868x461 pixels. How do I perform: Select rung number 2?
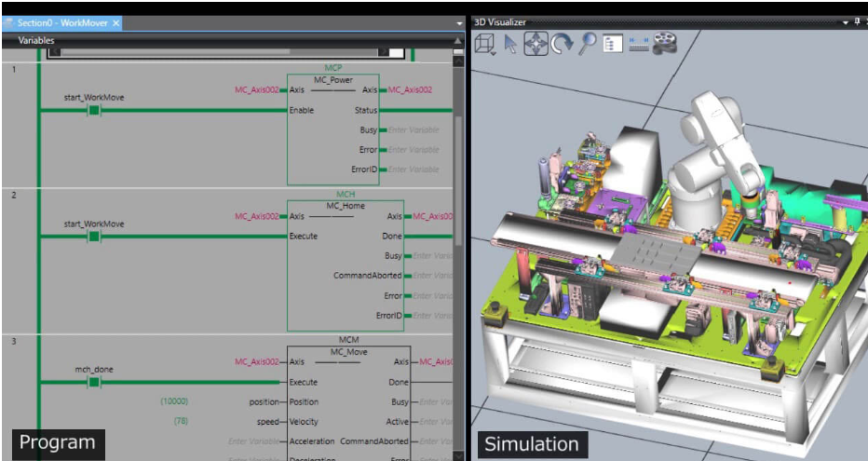click(14, 195)
